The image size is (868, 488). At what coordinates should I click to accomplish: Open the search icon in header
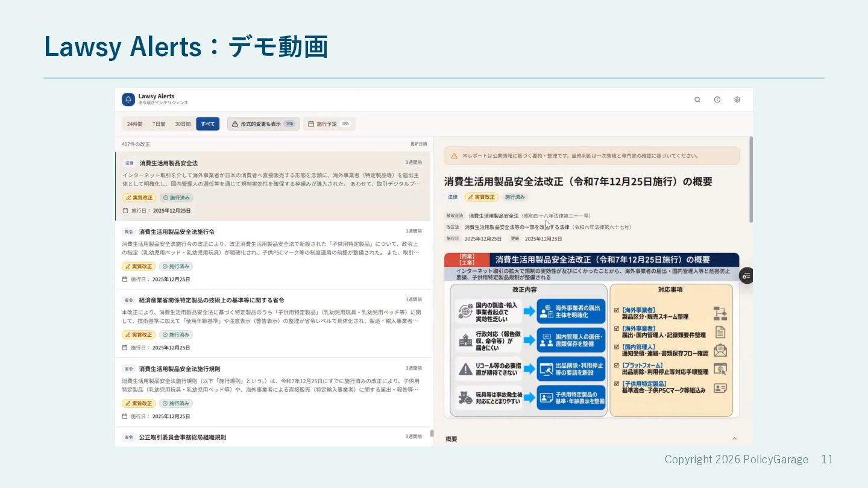point(697,100)
